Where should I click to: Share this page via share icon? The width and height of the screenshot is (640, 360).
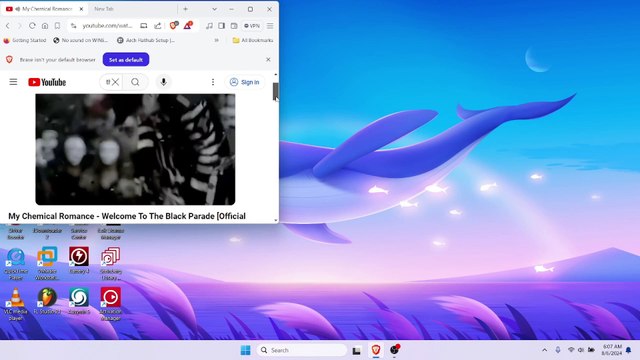point(158,26)
